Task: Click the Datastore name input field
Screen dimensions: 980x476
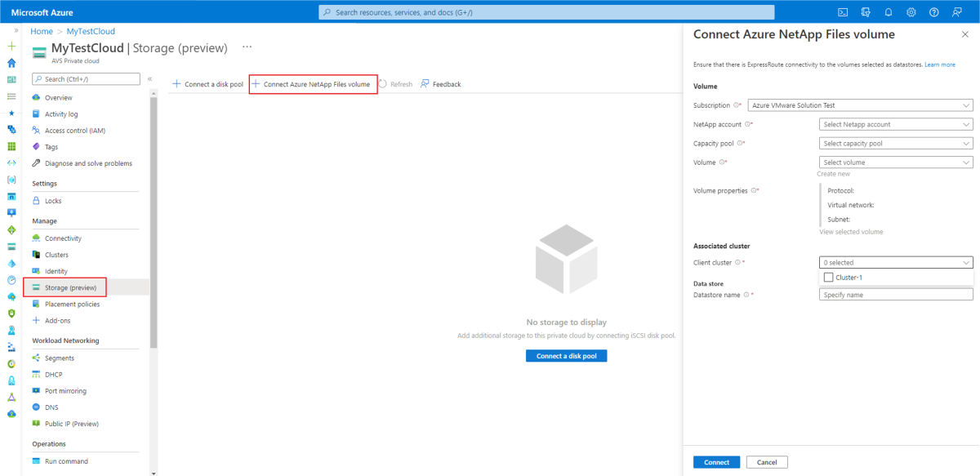Action: (896, 295)
